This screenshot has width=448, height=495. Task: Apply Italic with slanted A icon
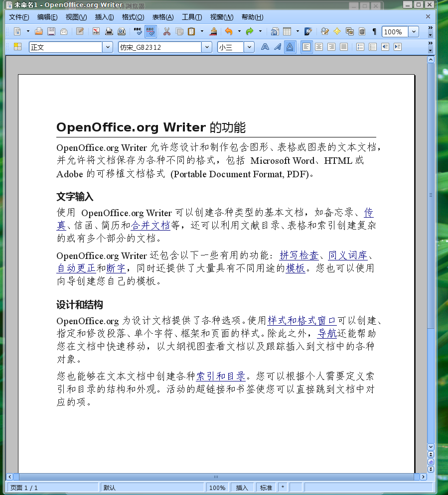pyautogui.click(x=278, y=47)
